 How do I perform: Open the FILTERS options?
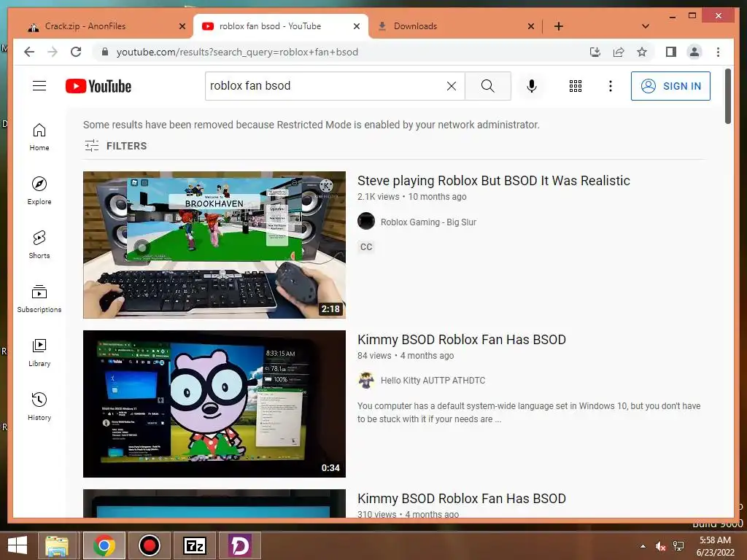(x=116, y=146)
